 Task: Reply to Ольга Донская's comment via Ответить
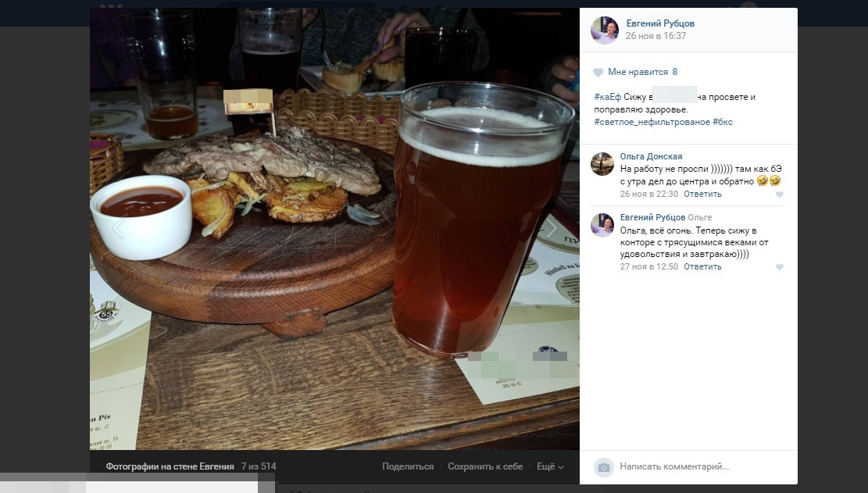[x=702, y=195]
